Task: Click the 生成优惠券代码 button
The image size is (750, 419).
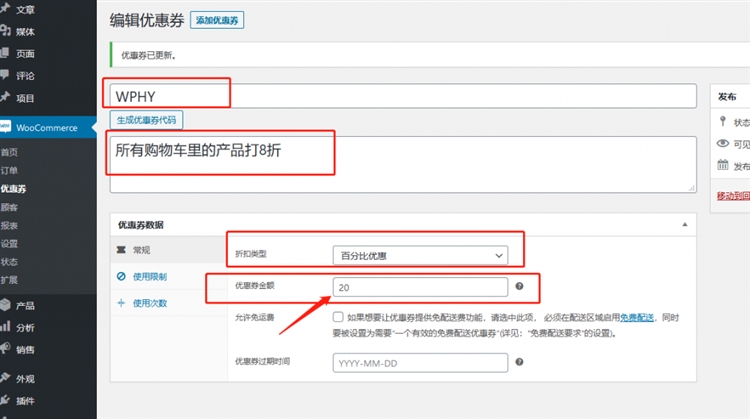Action: point(146,120)
